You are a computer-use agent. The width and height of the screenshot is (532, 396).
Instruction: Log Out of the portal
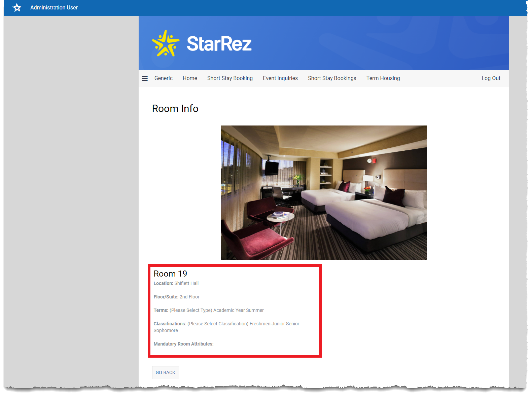pyautogui.click(x=491, y=78)
